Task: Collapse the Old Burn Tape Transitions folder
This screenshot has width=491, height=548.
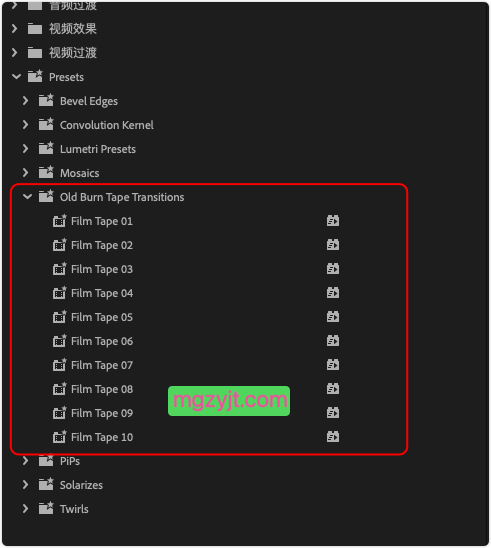Action: click(x=27, y=197)
